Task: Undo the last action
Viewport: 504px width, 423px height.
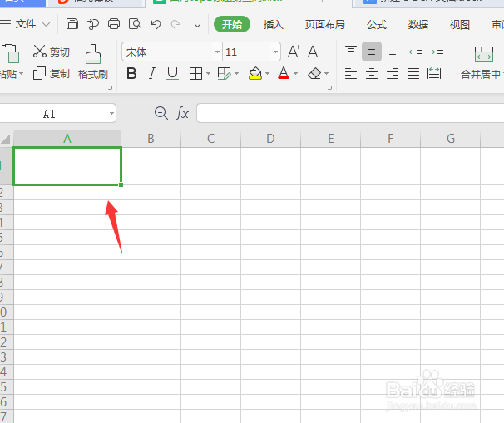Action: (156, 24)
